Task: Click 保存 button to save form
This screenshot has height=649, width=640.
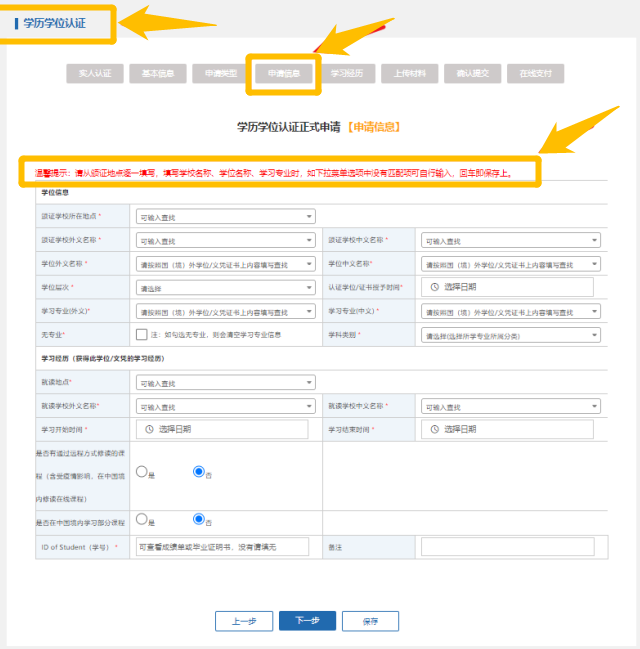Action: coord(370,621)
